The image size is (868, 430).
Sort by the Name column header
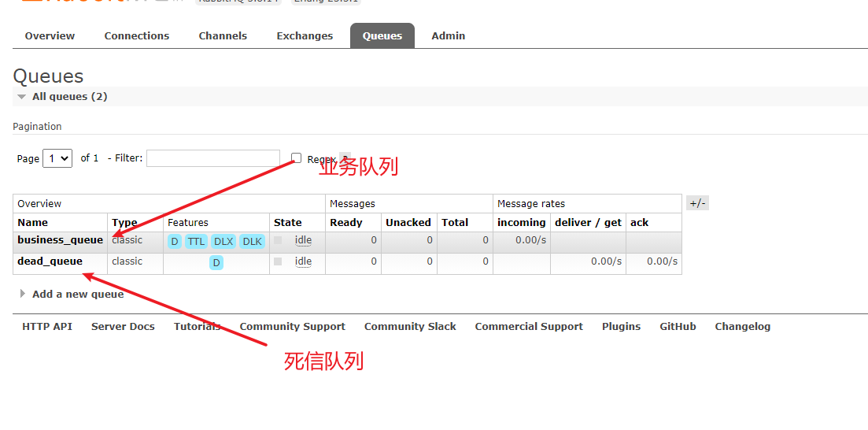click(33, 223)
